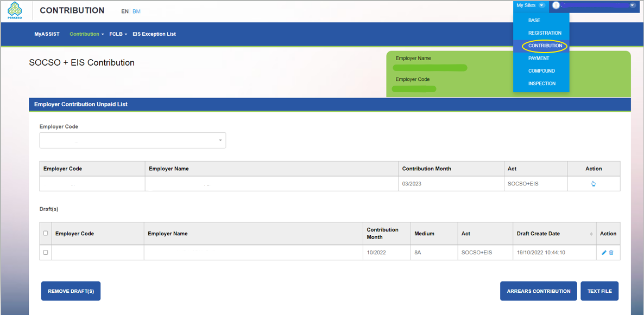
Task: Click the 19/10/2022 10:44:10 date cell
Action: (x=554, y=253)
